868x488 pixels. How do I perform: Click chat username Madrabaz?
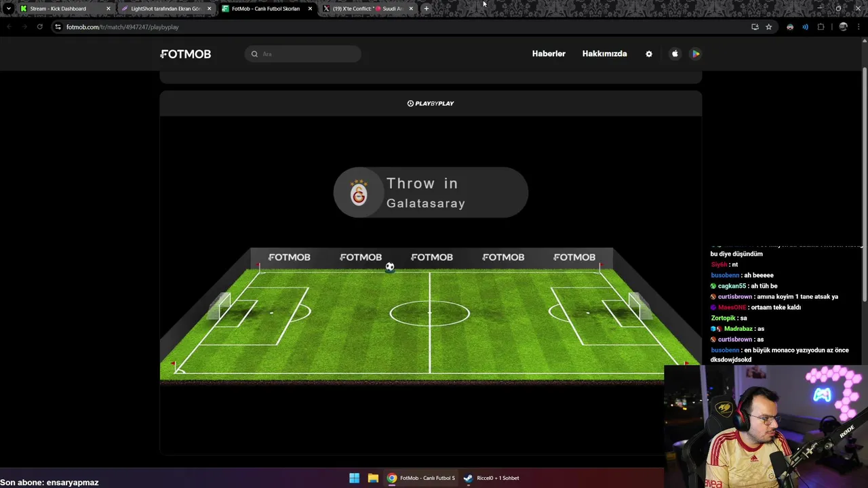click(738, 329)
